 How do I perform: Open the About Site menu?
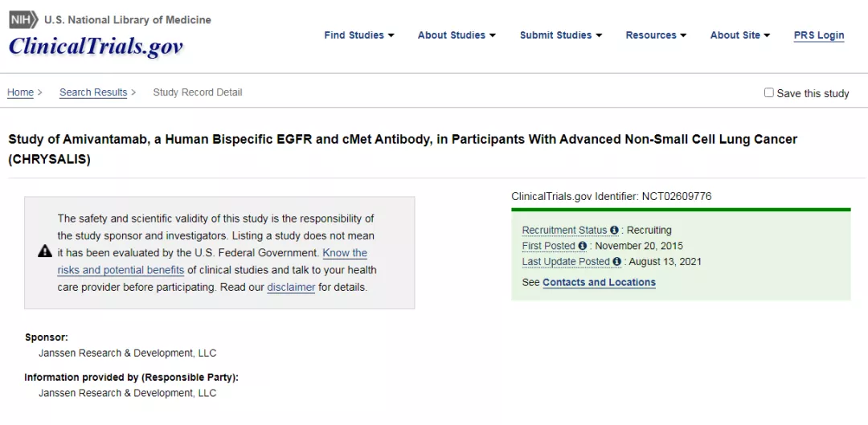(x=740, y=35)
